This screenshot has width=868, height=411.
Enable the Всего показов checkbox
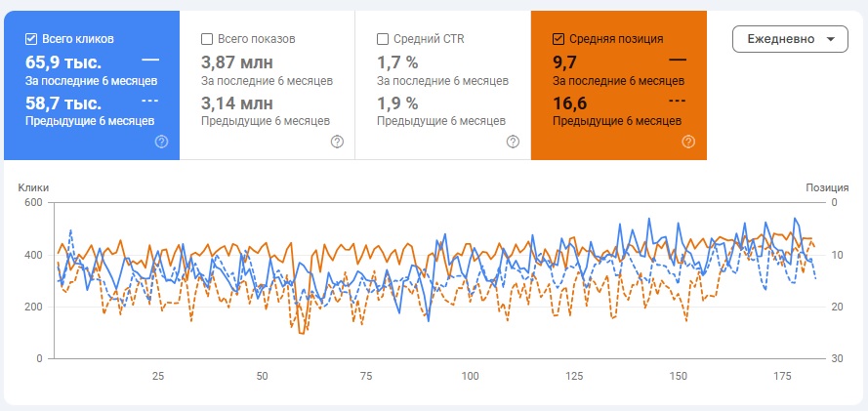[x=207, y=39]
